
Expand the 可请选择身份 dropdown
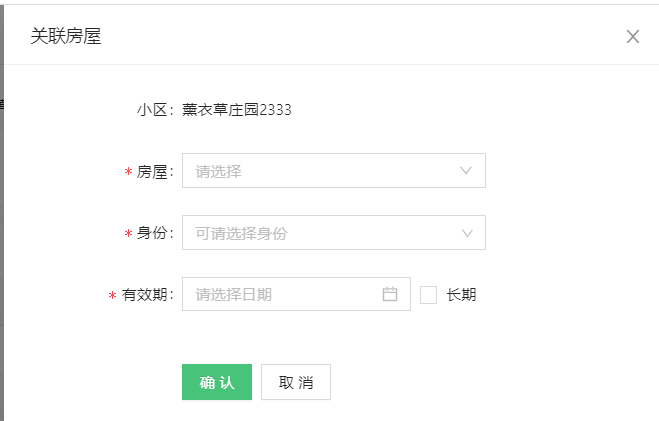320,233
